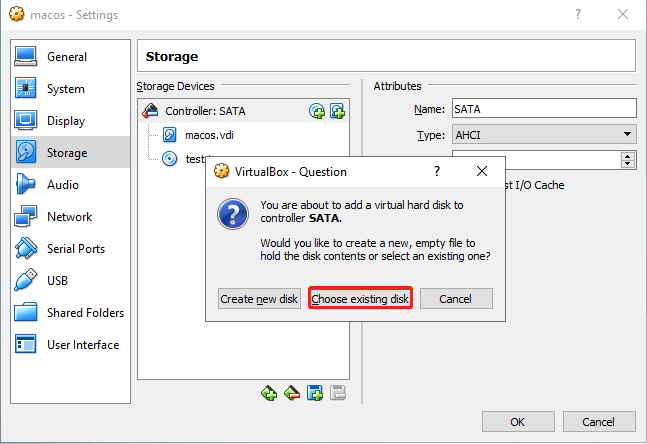Click help button in Settings title bar

pyautogui.click(x=578, y=14)
